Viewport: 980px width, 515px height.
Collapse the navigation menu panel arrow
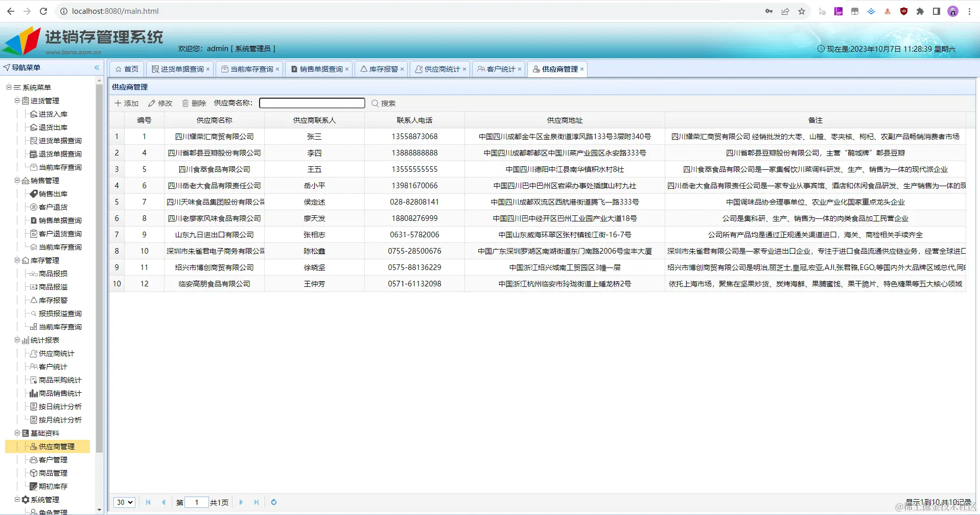(x=97, y=68)
